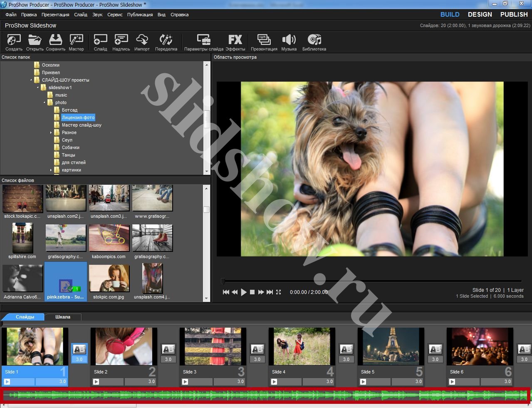
Task: Open the Файл menu
Action: (x=11, y=15)
